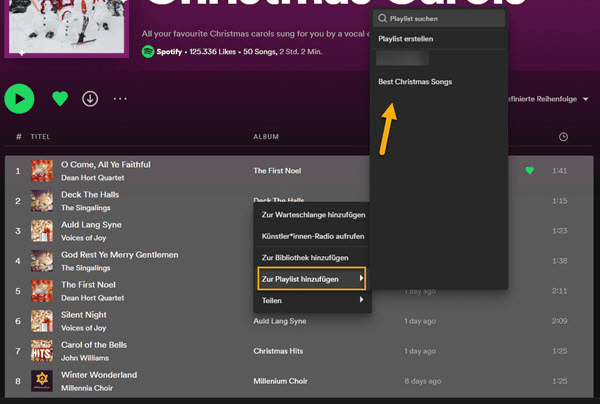Open the Millennia Choir artist link
The height and width of the screenshot is (404, 600).
(87, 388)
